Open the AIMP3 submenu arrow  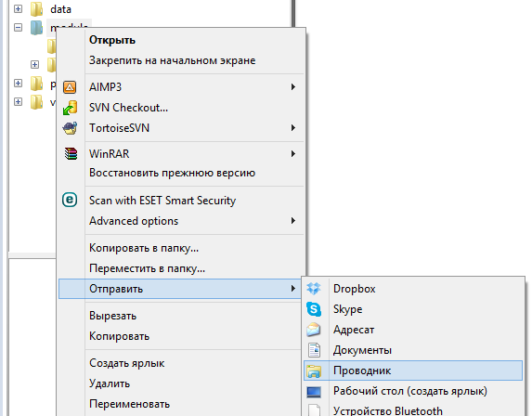[x=293, y=87]
